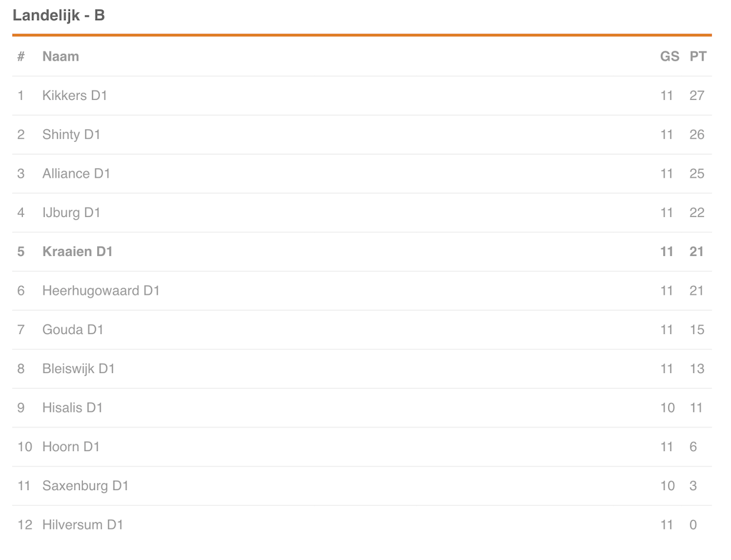Viewport: 731px width, 560px height.
Task: Click the Naam column header
Action: pos(61,56)
